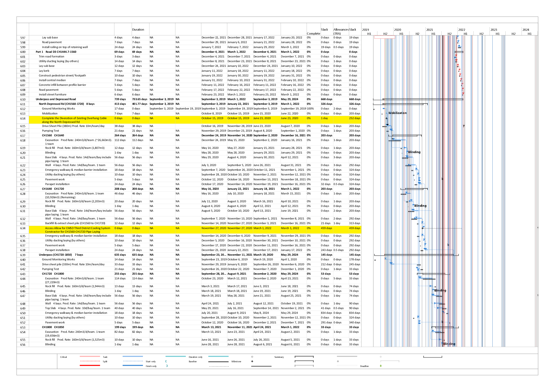The width and height of the screenshot is (555, 392).
Task: Click task 'Lay kerb'
Action: 44,71
